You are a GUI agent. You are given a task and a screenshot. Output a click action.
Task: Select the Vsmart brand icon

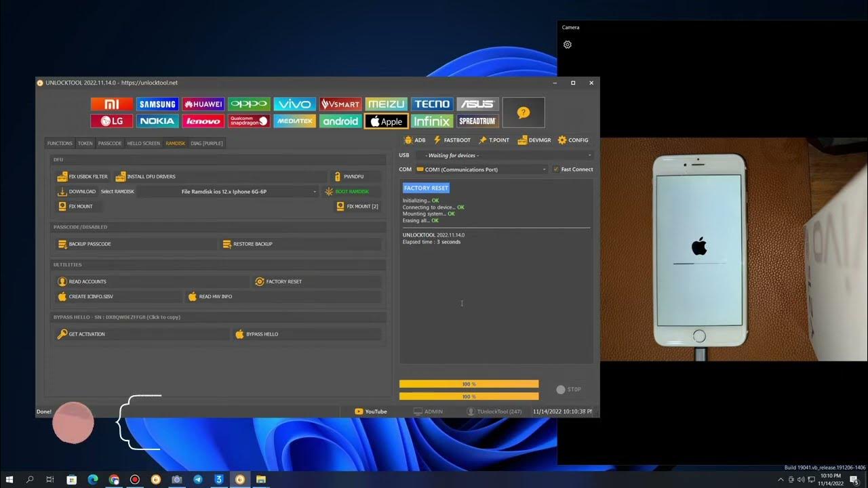340,104
